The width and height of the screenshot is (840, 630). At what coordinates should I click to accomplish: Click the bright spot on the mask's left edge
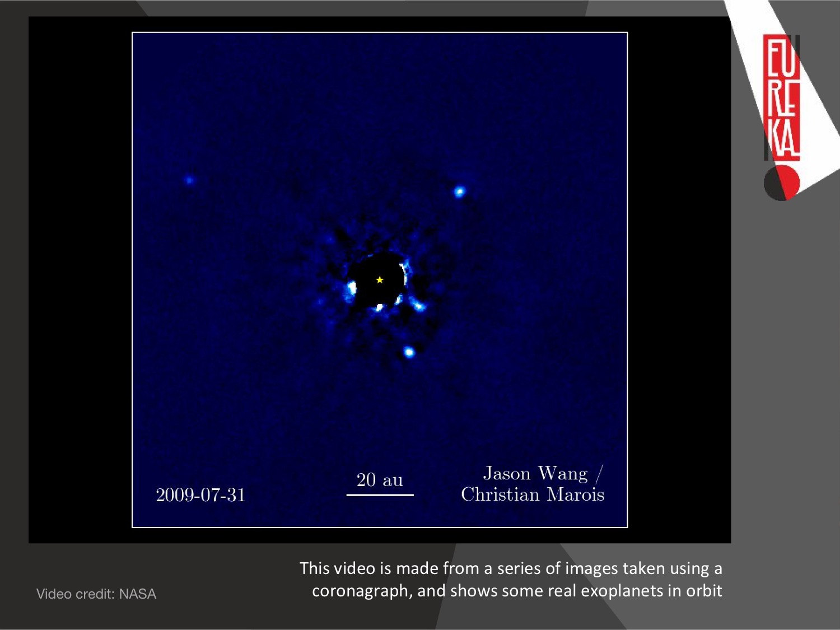coord(352,288)
